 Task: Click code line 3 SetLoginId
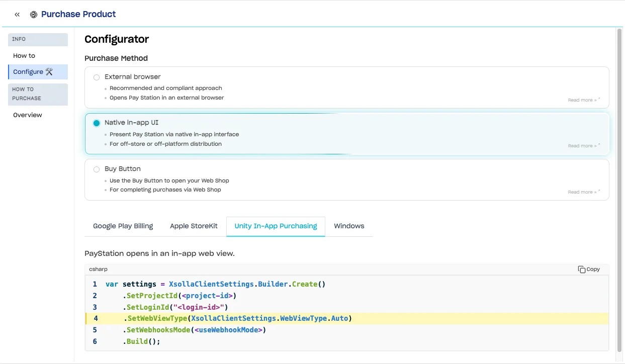(x=347, y=307)
